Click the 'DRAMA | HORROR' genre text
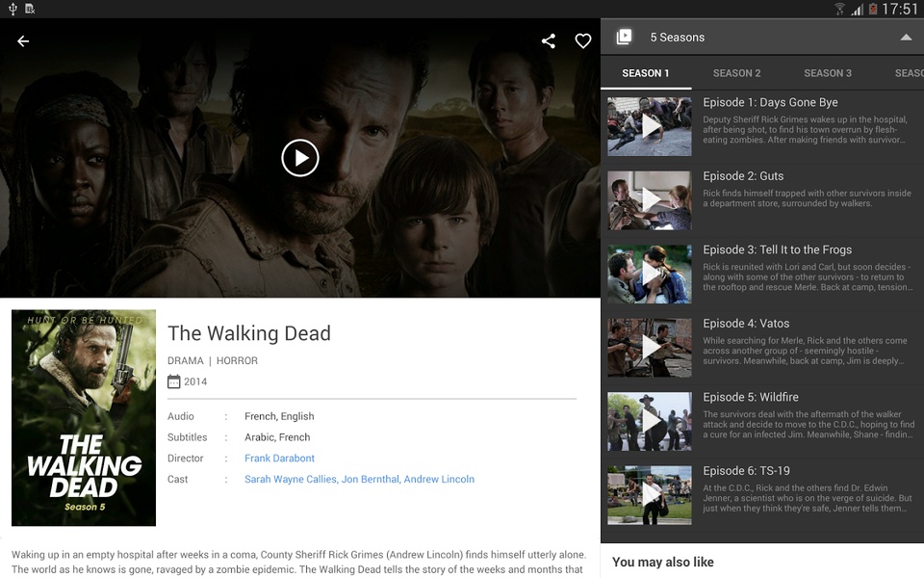924x578 pixels. (213, 361)
